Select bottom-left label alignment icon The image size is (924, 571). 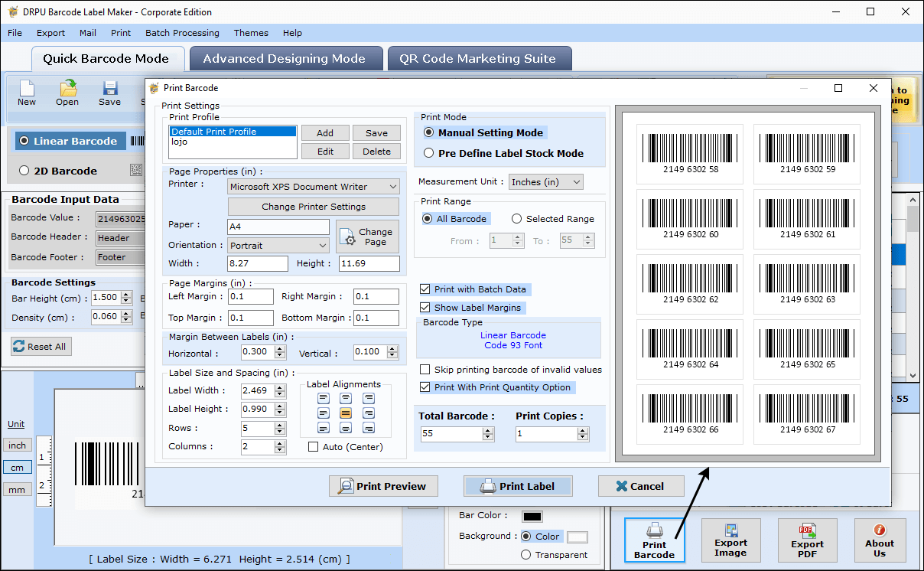click(323, 428)
